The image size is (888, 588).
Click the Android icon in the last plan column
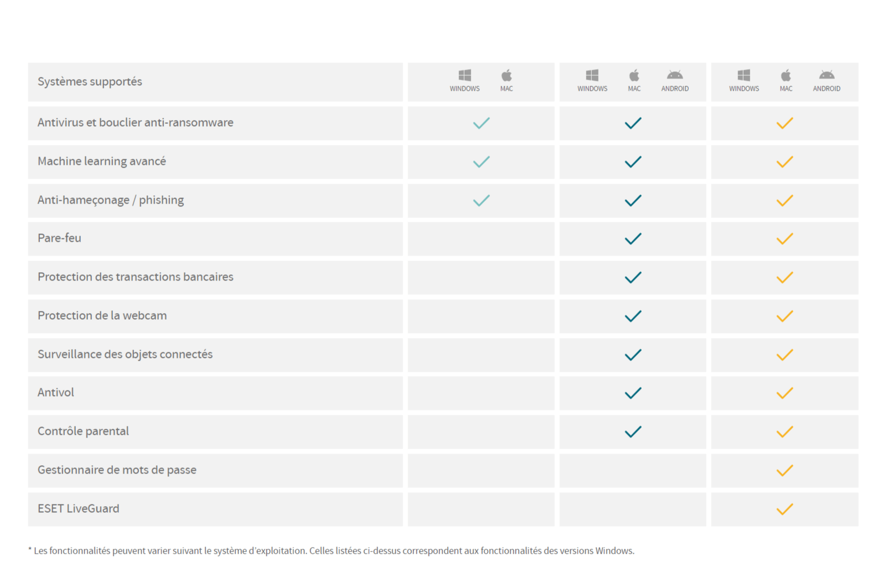pos(827,75)
